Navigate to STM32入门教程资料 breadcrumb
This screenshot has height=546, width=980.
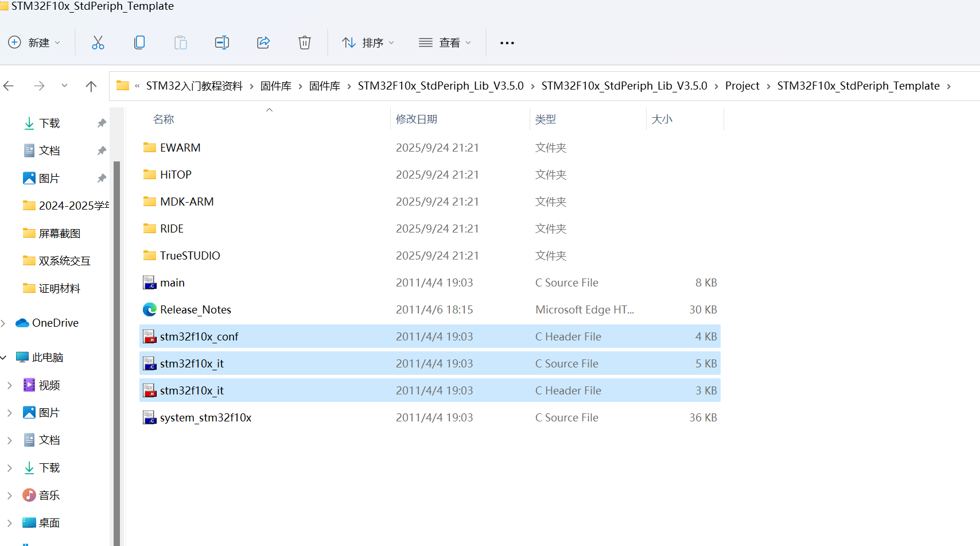point(195,86)
